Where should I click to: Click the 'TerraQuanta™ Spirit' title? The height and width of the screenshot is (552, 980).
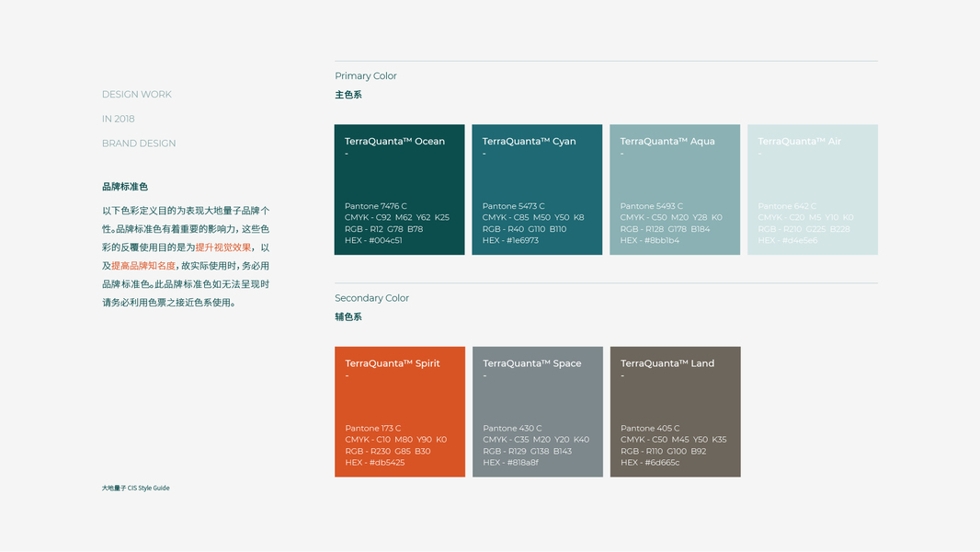[393, 363]
